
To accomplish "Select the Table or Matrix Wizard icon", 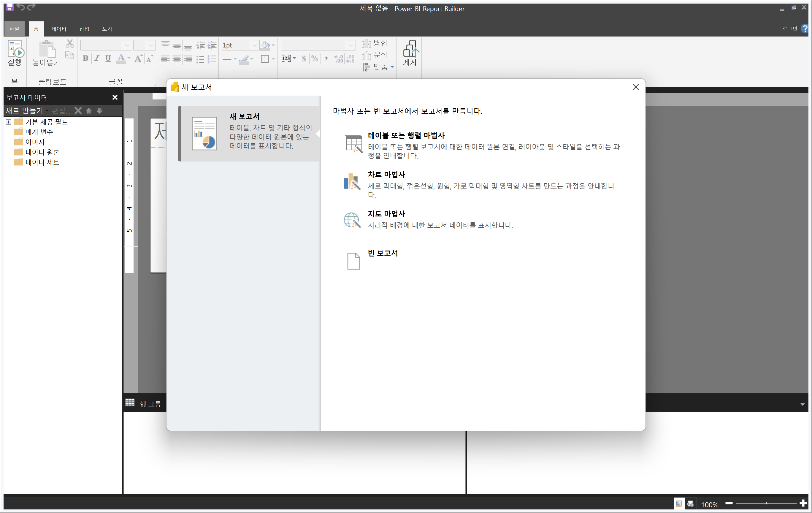I will pos(353,144).
